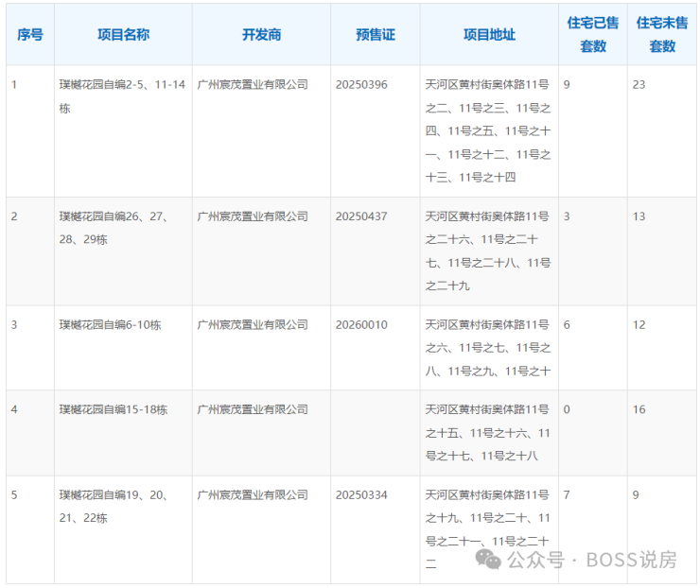Click the 住宅已售套数 column header

[x=593, y=34]
